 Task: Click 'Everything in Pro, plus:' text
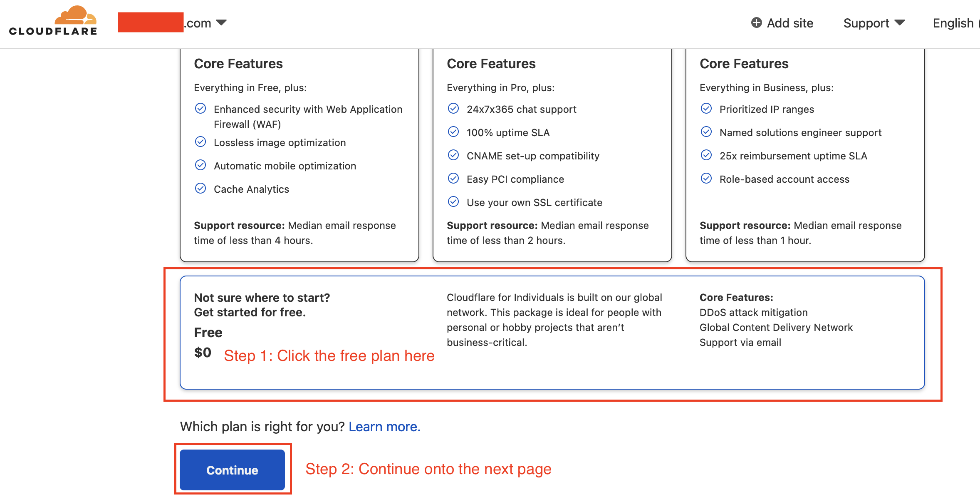500,88
